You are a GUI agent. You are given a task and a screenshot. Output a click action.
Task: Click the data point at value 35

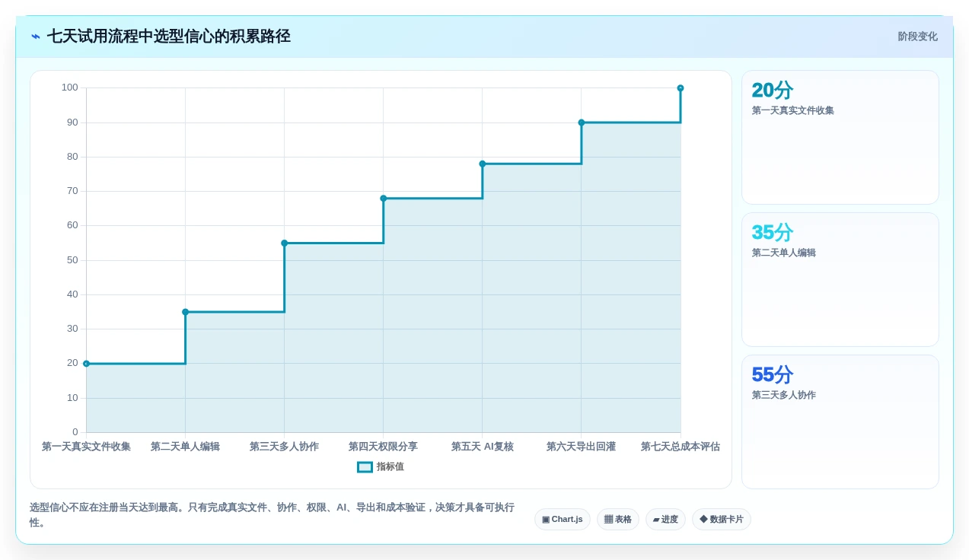[x=185, y=312]
